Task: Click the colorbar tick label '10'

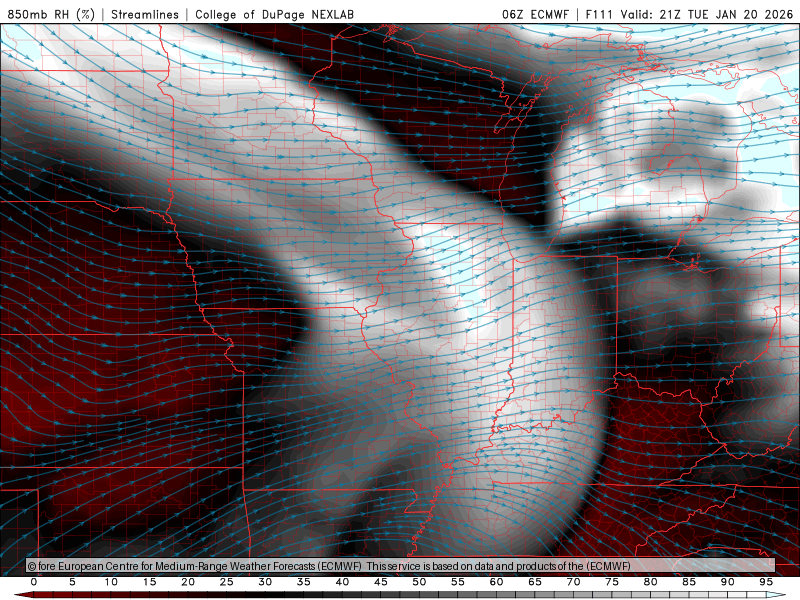Action: coord(111,582)
